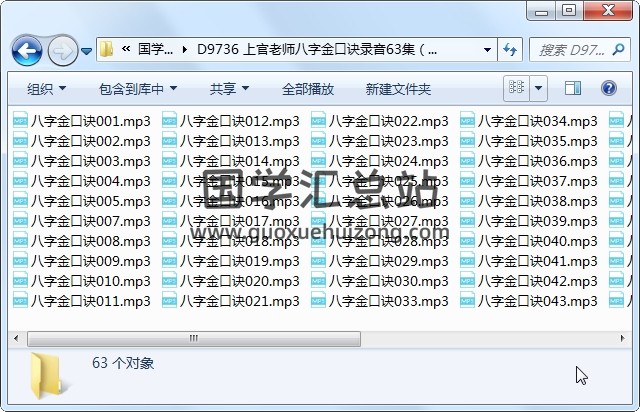Viewport: 640px width, 412px height.
Task: Click the horizontal scrollbar thumb
Action: tap(194, 339)
